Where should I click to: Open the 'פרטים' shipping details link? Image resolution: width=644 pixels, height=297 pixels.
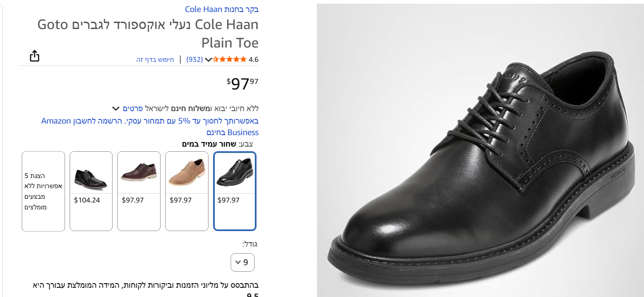(132, 109)
